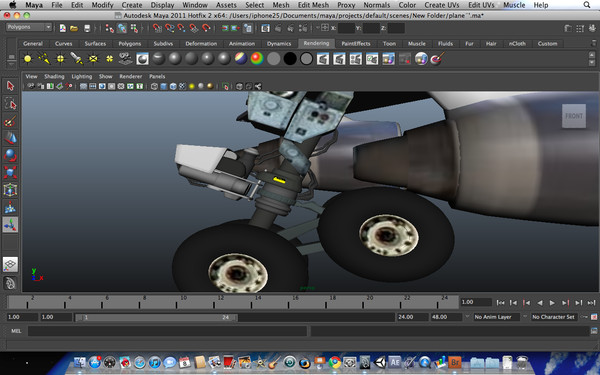Open the Edit Mesh menu
600x375 pixels.
point(313,5)
